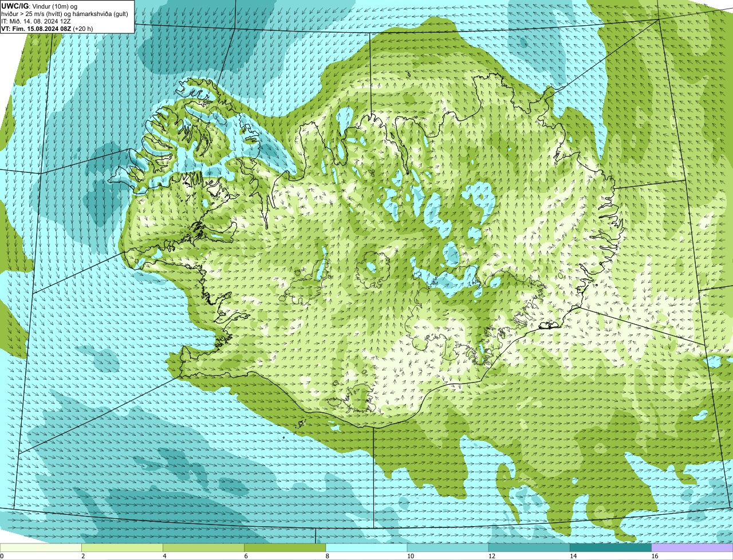This screenshot has width=733, height=560.
Task: Click the legend scale label '14'
Action: (x=573, y=556)
